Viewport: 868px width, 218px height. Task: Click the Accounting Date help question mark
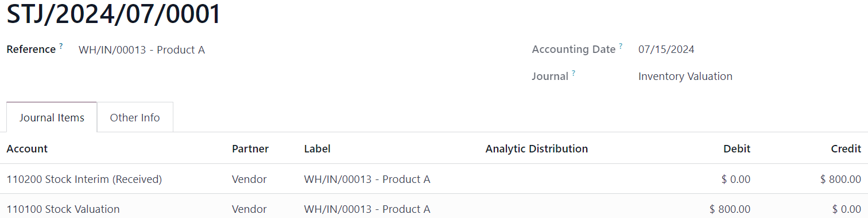click(x=621, y=45)
